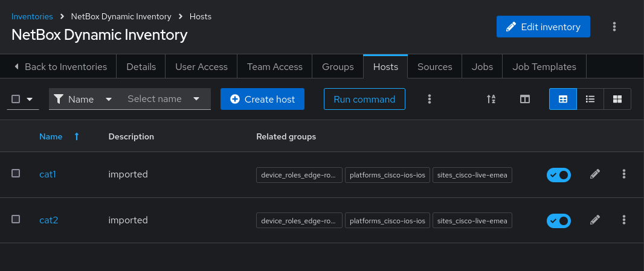Select the Hosts tab
The height and width of the screenshot is (271, 644).
(x=385, y=66)
